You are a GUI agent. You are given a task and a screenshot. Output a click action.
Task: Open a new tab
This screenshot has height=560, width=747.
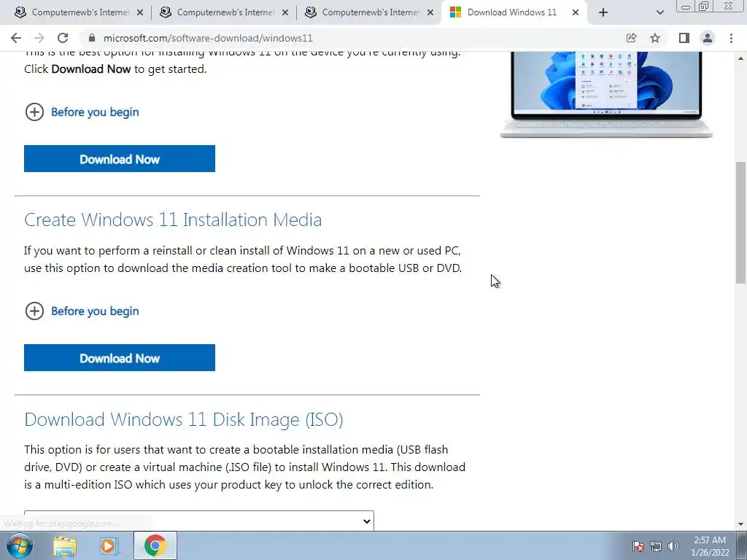[x=603, y=12]
